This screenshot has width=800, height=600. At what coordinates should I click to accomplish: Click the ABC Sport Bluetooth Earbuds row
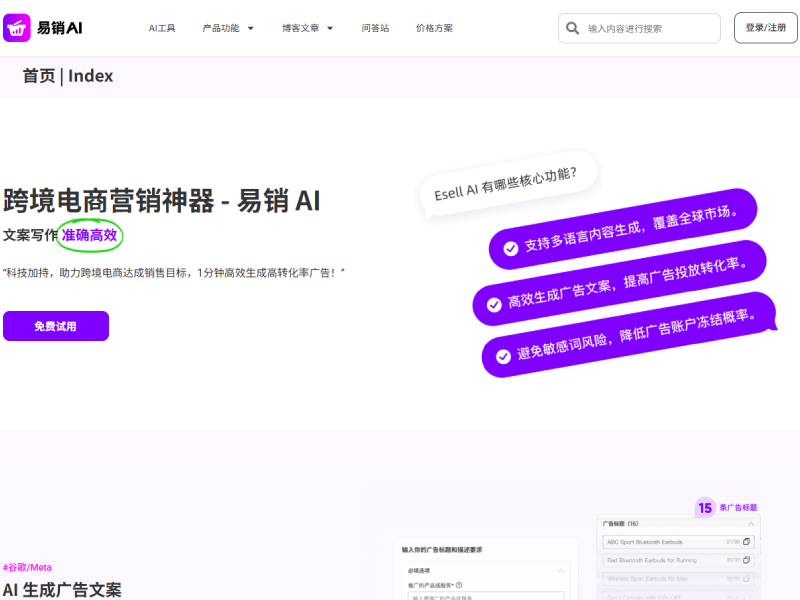pyautogui.click(x=678, y=542)
